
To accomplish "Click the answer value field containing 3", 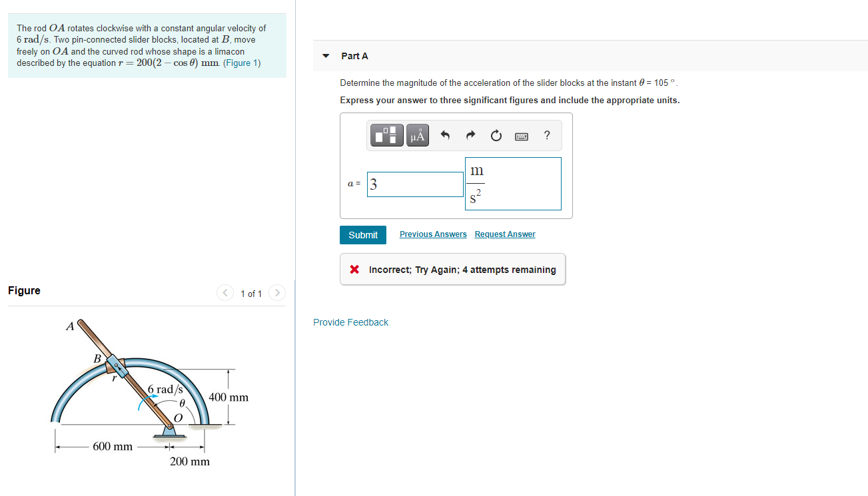I will pyautogui.click(x=414, y=184).
